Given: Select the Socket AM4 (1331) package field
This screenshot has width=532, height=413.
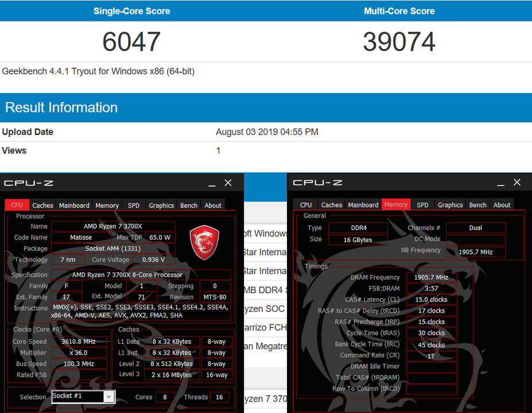Looking at the screenshot, I should click(x=113, y=248).
